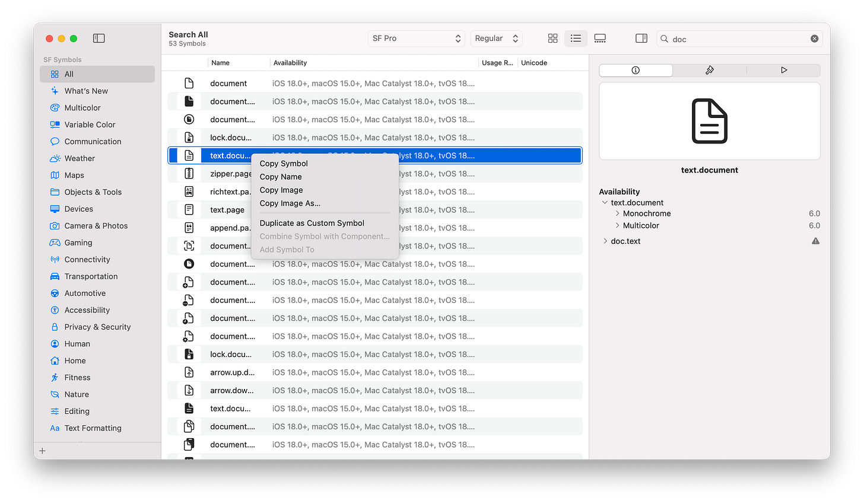The width and height of the screenshot is (864, 504).
Task: Toggle the inspector panel button
Action: [x=641, y=39]
